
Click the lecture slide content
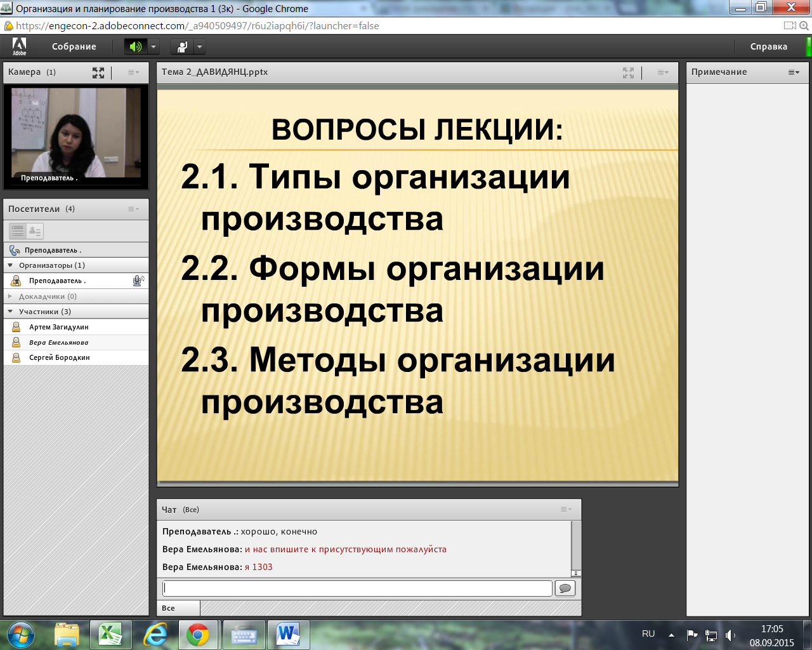[x=417, y=286]
